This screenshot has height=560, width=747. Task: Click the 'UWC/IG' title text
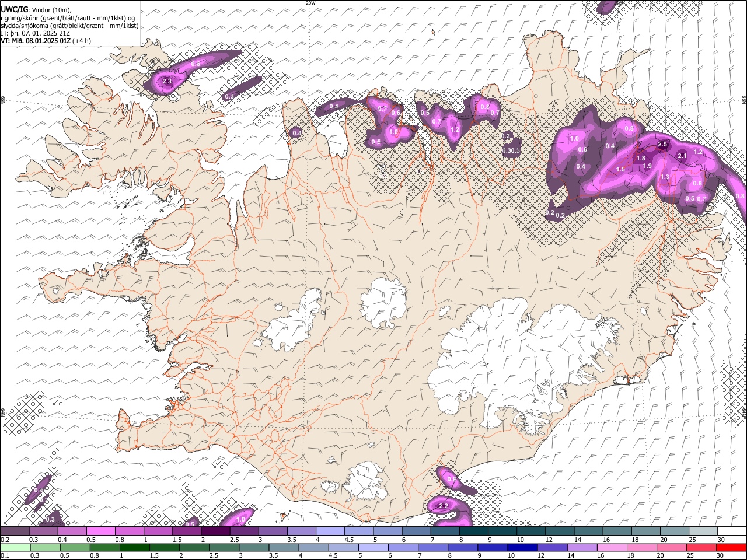coord(13,10)
